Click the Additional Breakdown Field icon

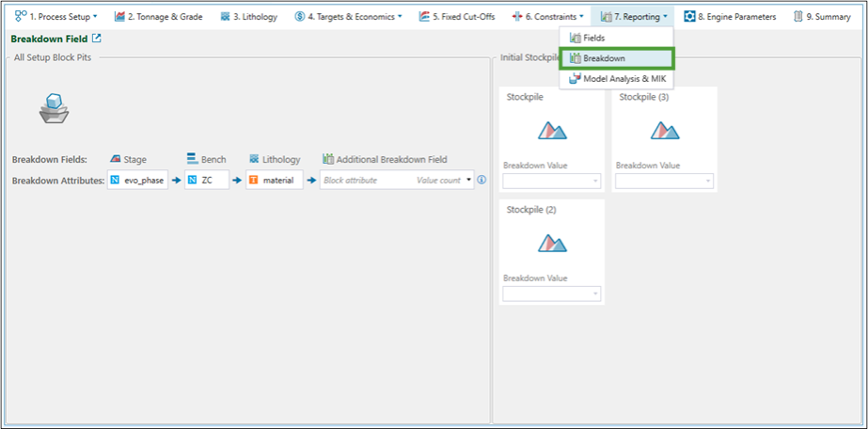tap(328, 159)
